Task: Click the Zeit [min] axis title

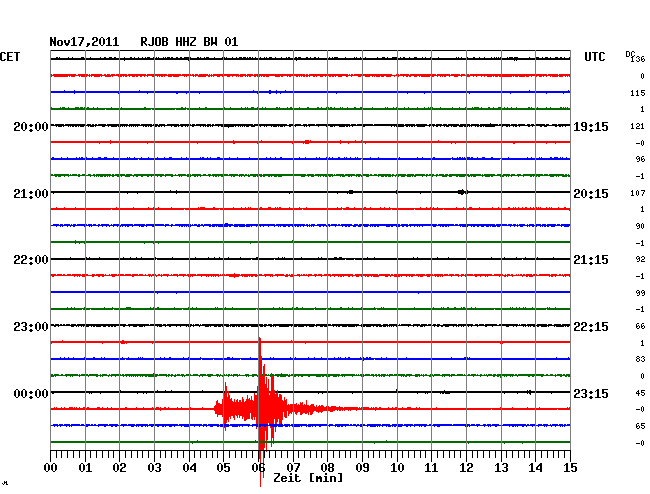Action: [308, 478]
